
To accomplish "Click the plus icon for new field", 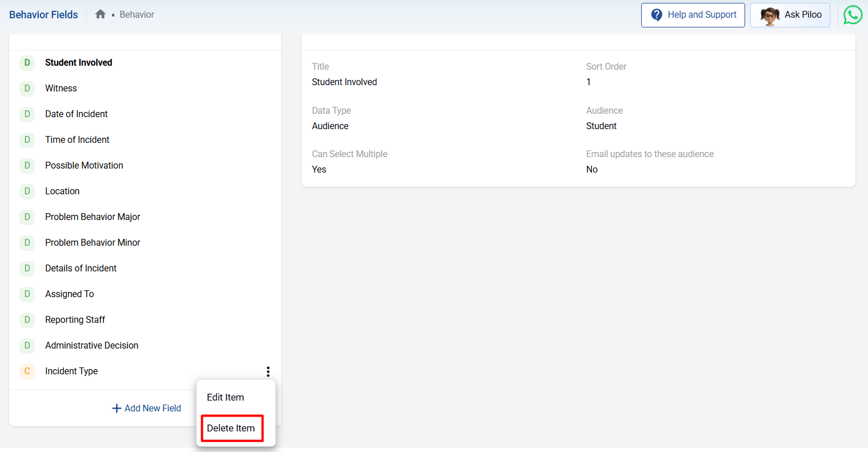I will pos(117,408).
